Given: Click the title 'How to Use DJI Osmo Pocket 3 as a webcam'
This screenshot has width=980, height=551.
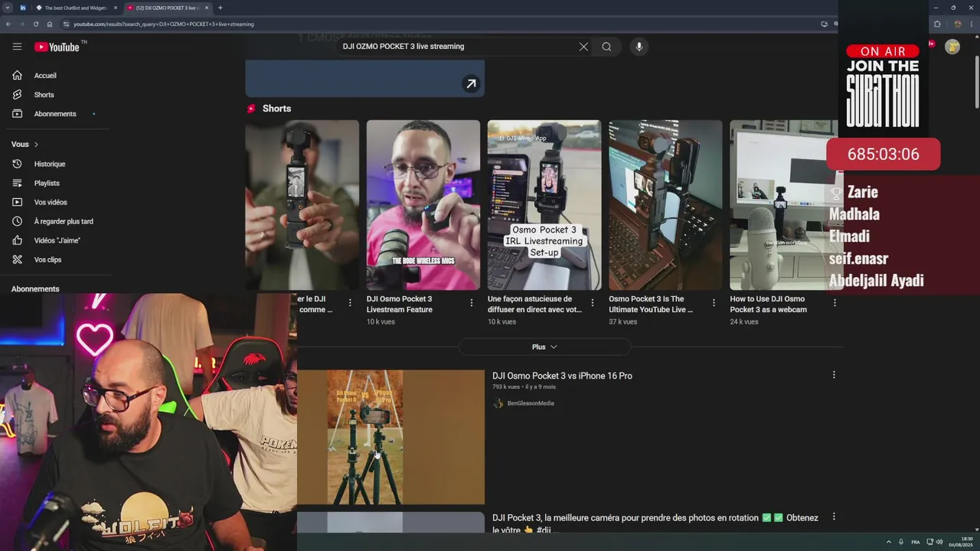Looking at the screenshot, I should click(767, 305).
